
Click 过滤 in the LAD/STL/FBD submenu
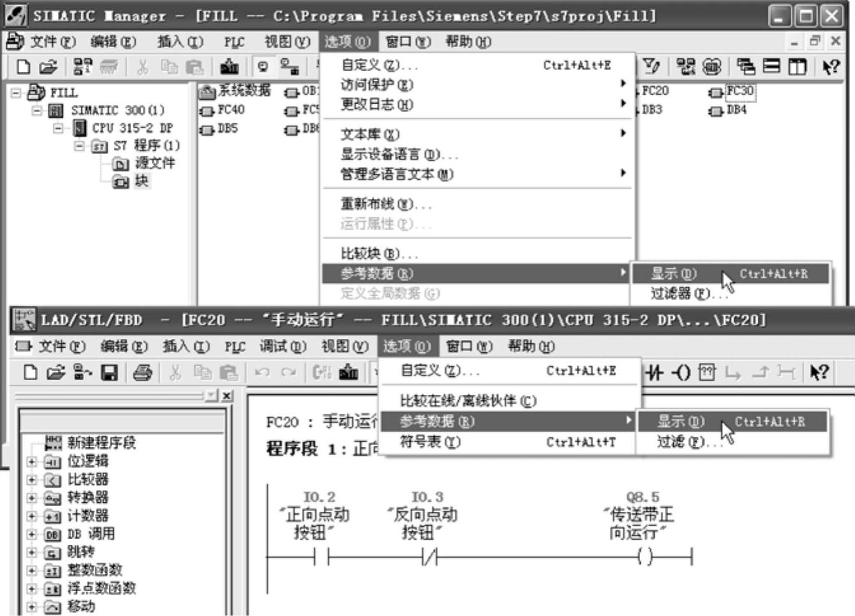(x=734, y=442)
